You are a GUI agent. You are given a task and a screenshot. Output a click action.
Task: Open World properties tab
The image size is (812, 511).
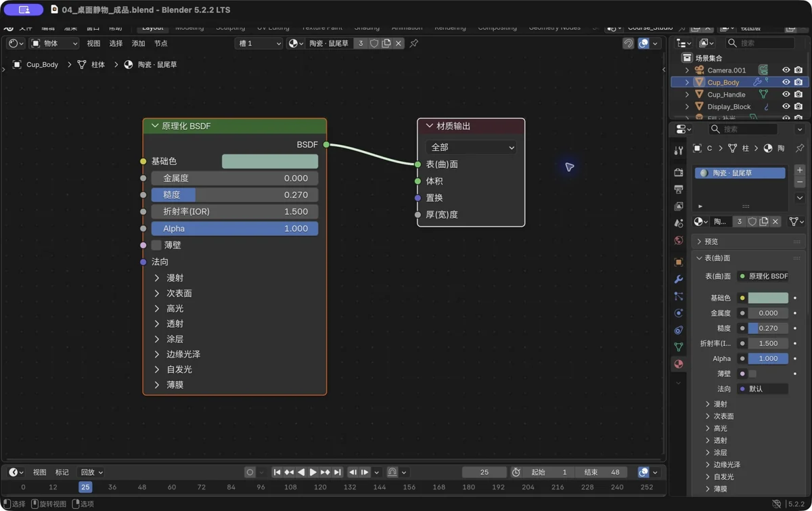(679, 240)
